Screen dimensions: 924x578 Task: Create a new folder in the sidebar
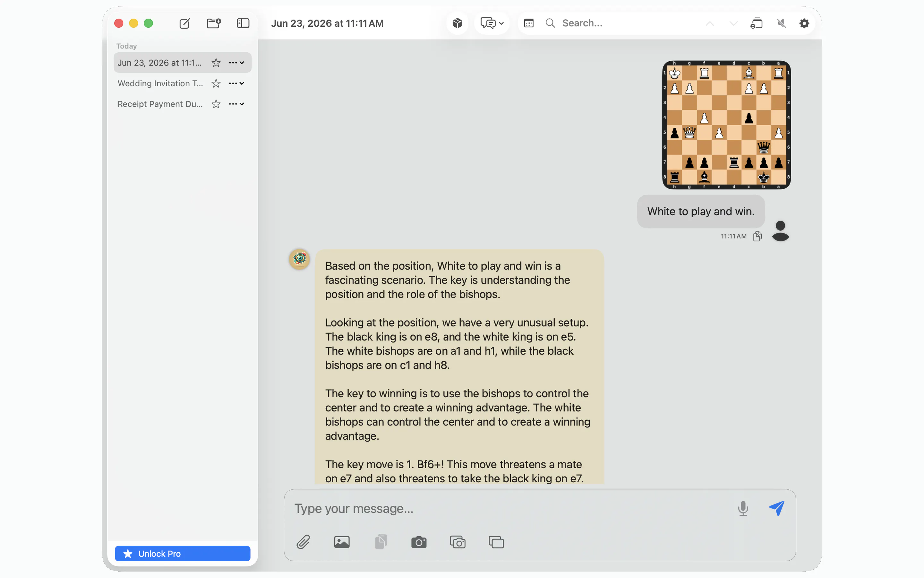(x=214, y=23)
